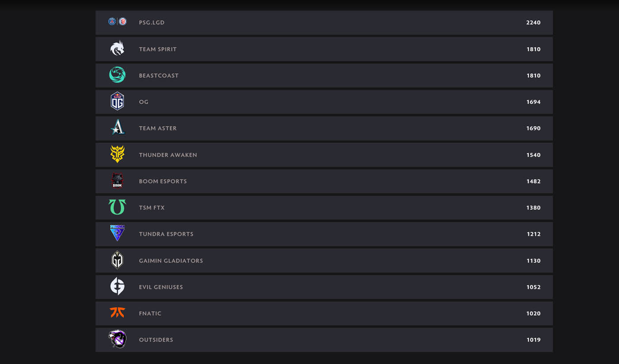Image resolution: width=619 pixels, height=364 pixels.
Task: Click the PSG.LGD team logo
Action: 117,22
